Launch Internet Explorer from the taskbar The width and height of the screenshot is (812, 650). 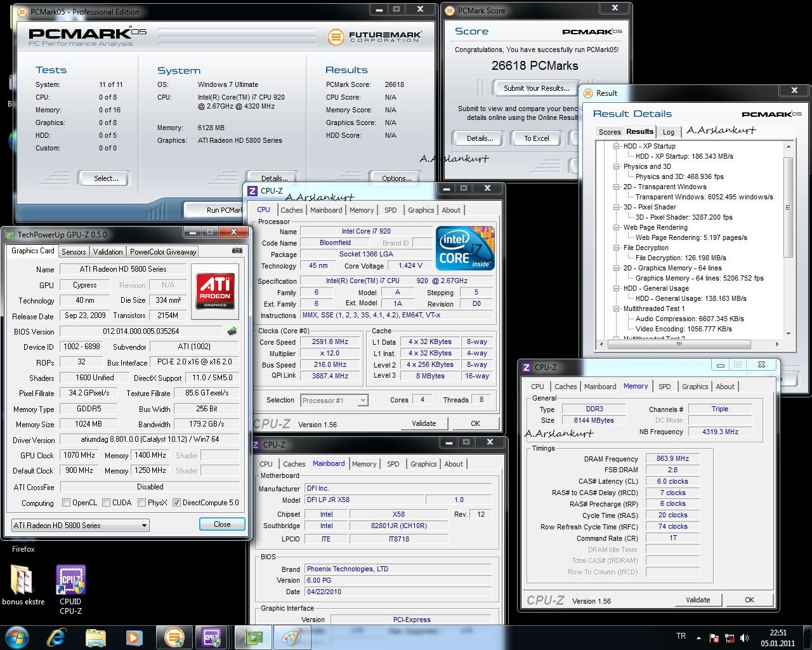[58, 637]
